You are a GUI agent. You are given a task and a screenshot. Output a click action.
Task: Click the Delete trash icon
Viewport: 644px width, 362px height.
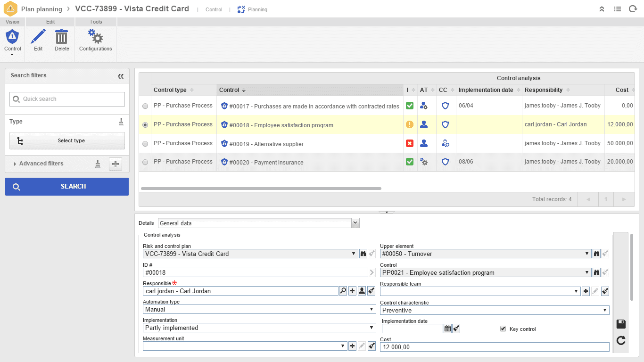(62, 37)
